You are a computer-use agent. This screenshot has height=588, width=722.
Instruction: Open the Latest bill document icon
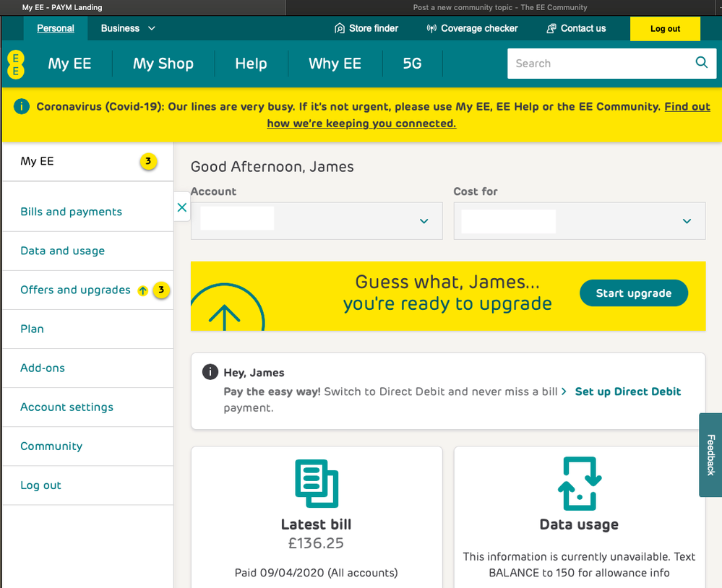pos(316,483)
